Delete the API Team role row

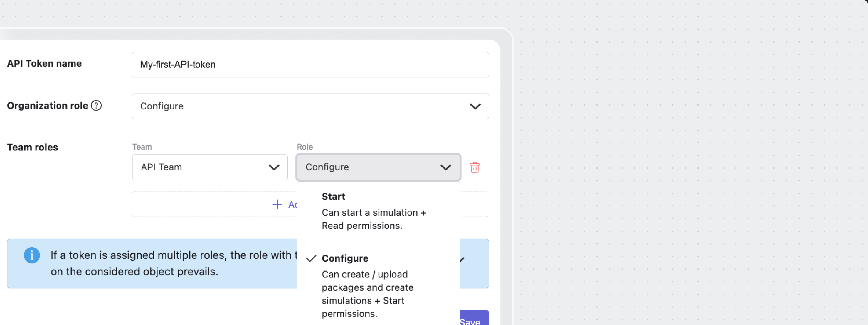(475, 167)
